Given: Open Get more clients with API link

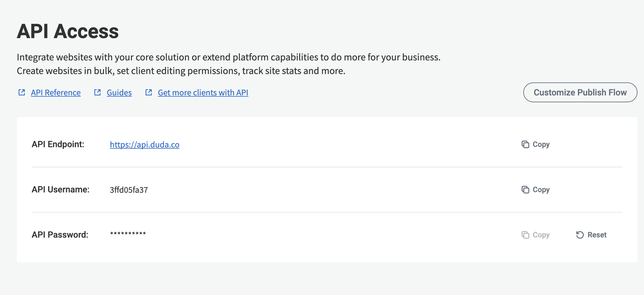Looking at the screenshot, I should tap(203, 93).
